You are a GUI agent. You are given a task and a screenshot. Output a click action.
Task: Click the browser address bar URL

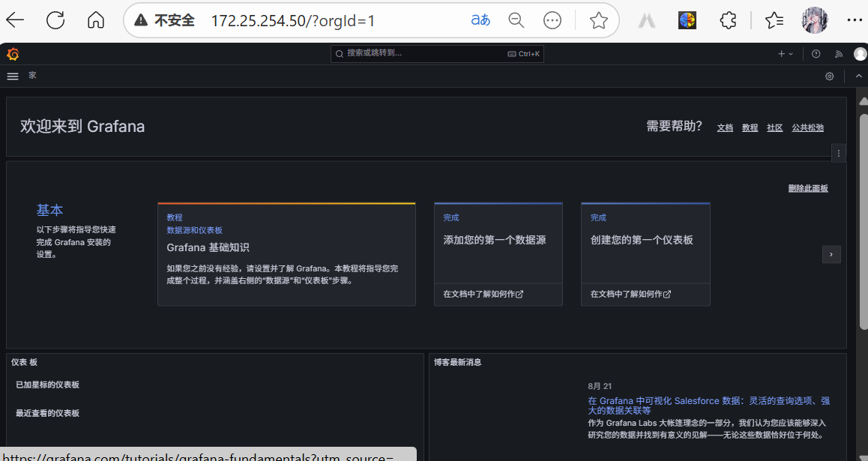pyautogui.click(x=293, y=20)
